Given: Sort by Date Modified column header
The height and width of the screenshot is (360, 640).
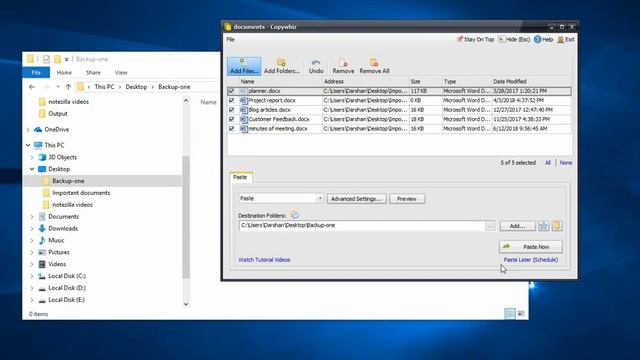Looking at the screenshot, I should click(531, 82).
